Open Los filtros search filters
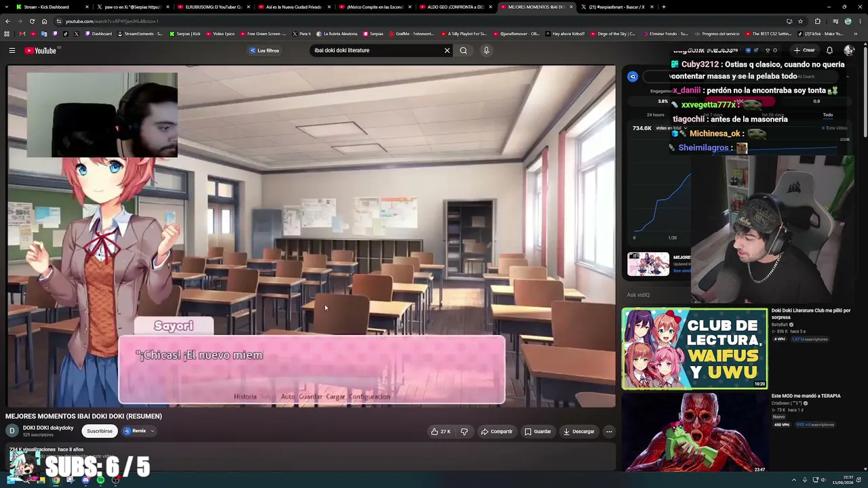Image resolution: width=868 pixels, height=488 pixels. tap(264, 50)
